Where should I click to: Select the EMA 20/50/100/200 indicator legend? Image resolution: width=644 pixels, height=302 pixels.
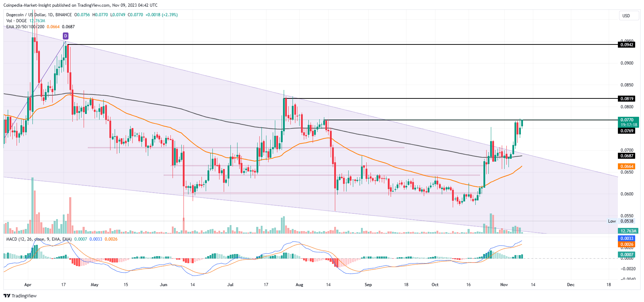coord(25,27)
